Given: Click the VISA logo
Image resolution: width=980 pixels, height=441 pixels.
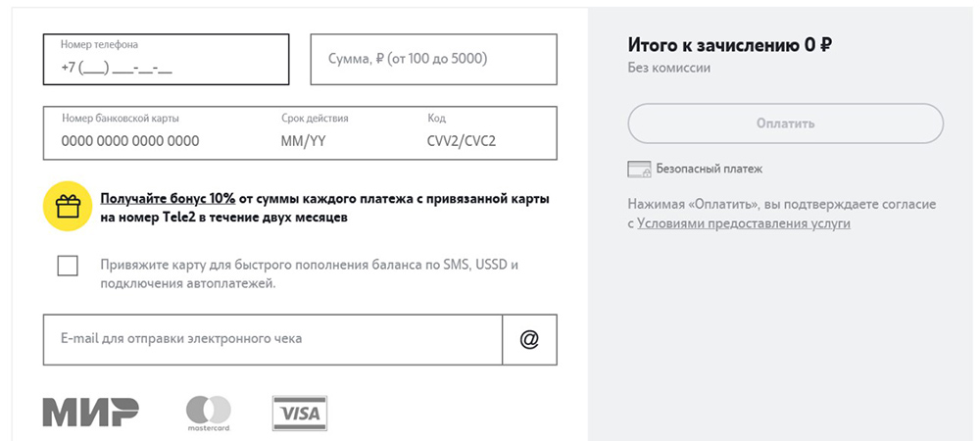Looking at the screenshot, I should pyautogui.click(x=300, y=414).
